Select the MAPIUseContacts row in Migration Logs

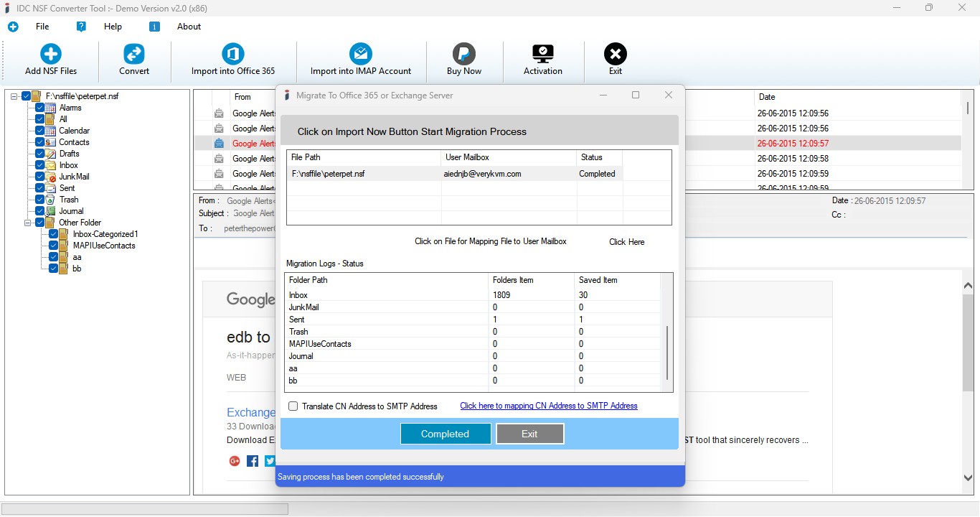point(473,344)
